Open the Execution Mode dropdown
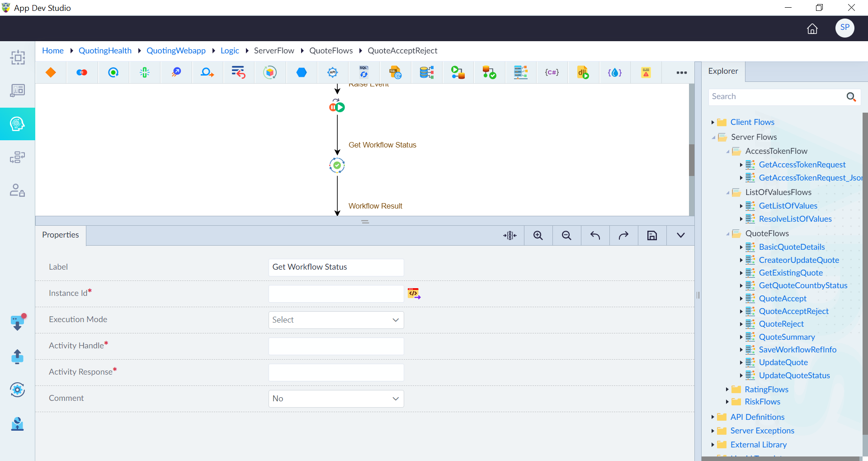Screen dimensions: 868x461 tap(336, 320)
